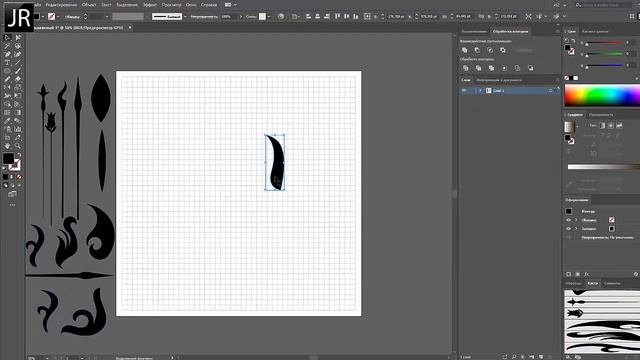Pick a color from the spectrum bar

(602, 95)
